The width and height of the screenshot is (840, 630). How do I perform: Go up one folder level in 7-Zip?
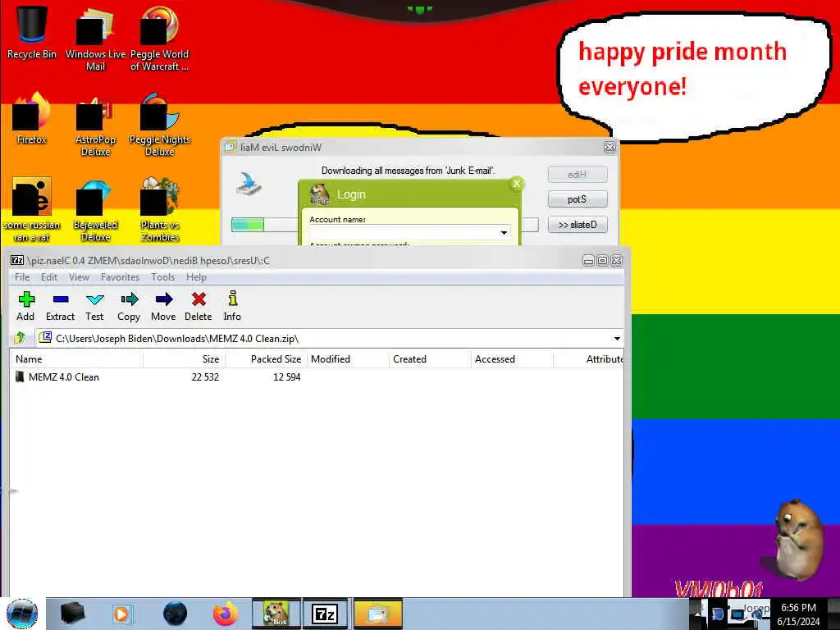(20, 338)
